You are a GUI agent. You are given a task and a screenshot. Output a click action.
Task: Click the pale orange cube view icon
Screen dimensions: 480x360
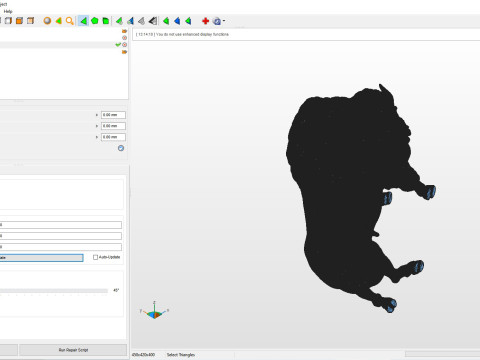click(x=30, y=21)
